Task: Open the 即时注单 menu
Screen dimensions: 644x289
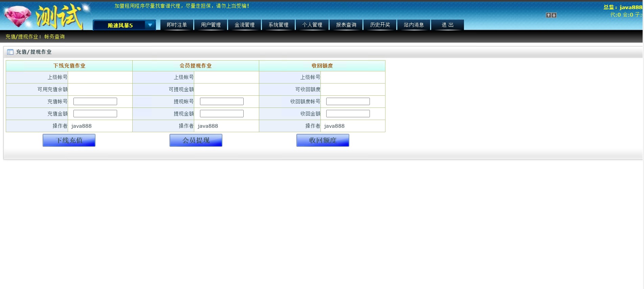Action: click(177, 25)
